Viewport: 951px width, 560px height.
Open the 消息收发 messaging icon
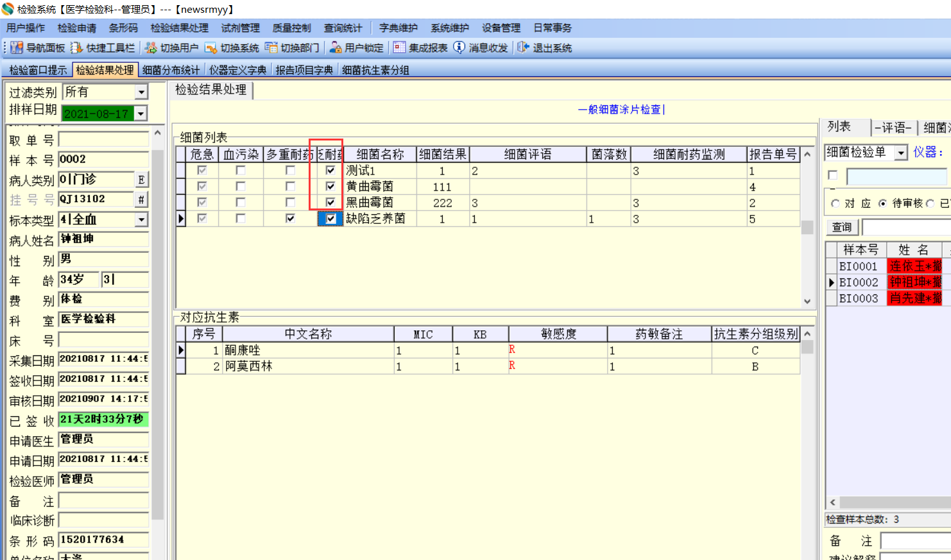point(459,47)
